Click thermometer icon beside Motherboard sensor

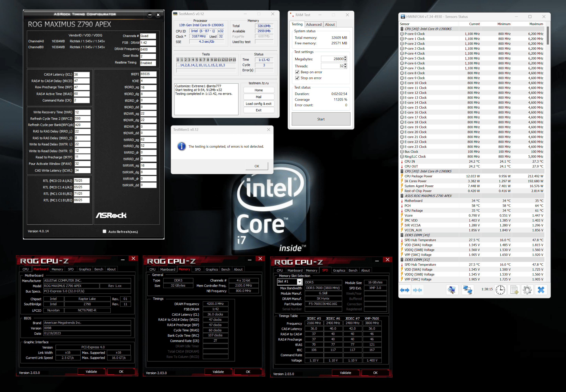(402, 201)
